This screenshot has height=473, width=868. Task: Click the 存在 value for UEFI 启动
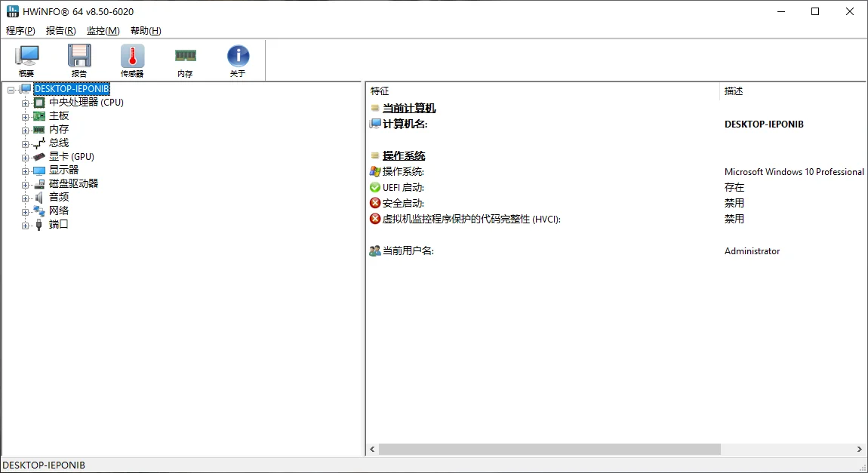[734, 188]
